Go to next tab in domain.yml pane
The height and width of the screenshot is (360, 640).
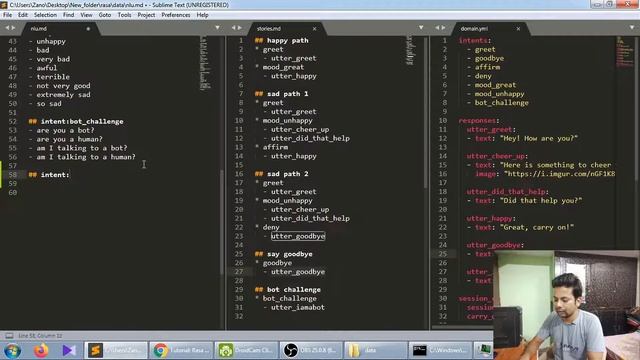[x=444, y=28]
